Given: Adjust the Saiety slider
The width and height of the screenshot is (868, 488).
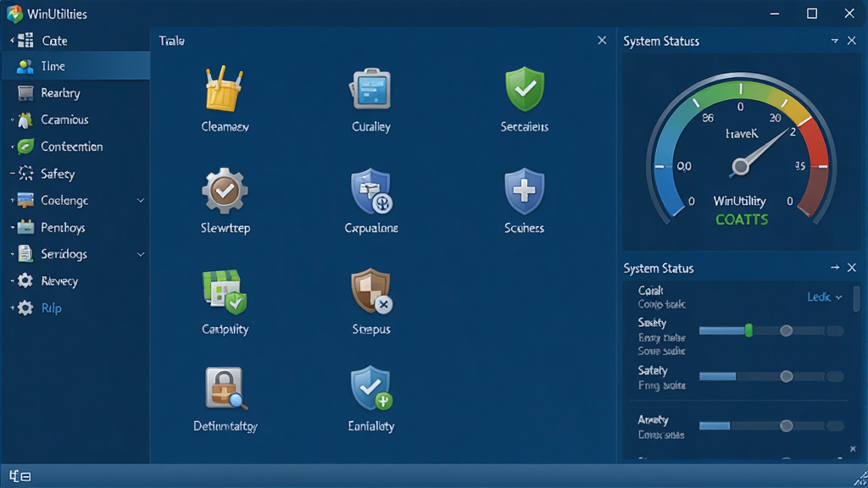Looking at the screenshot, I should 771,331.
